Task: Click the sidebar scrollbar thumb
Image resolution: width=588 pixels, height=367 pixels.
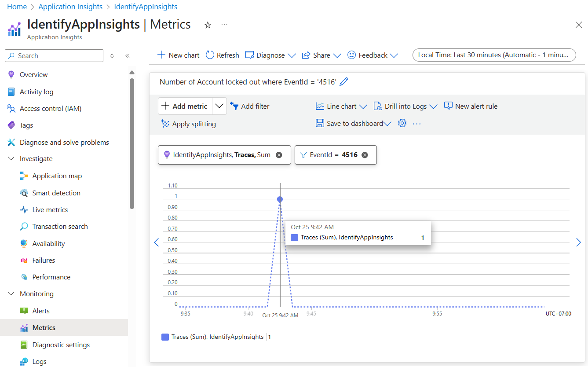Action: pos(131,143)
